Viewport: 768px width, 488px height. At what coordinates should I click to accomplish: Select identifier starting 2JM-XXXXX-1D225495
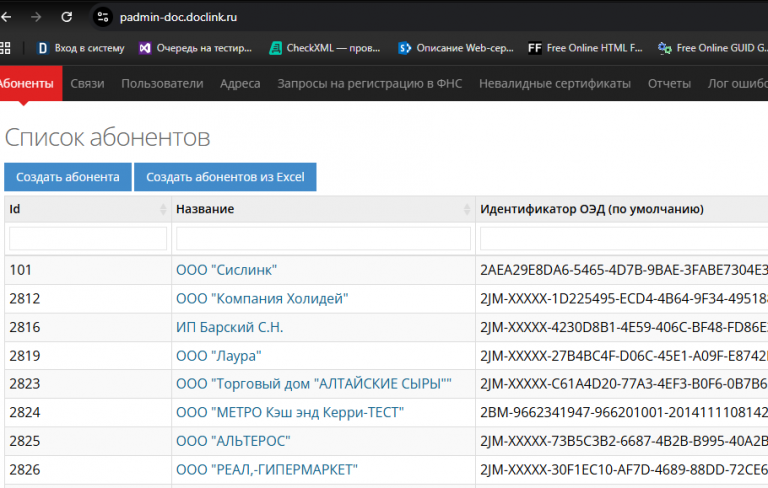pyautogui.click(x=624, y=298)
